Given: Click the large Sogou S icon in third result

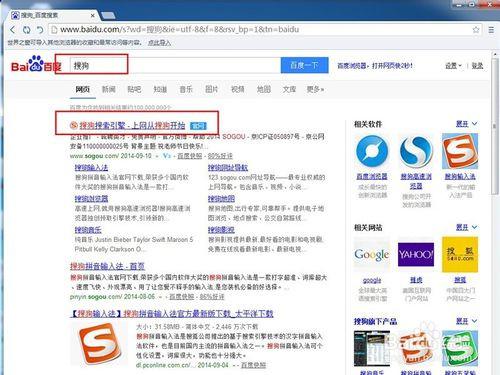Looking at the screenshot, I should click(x=99, y=344).
